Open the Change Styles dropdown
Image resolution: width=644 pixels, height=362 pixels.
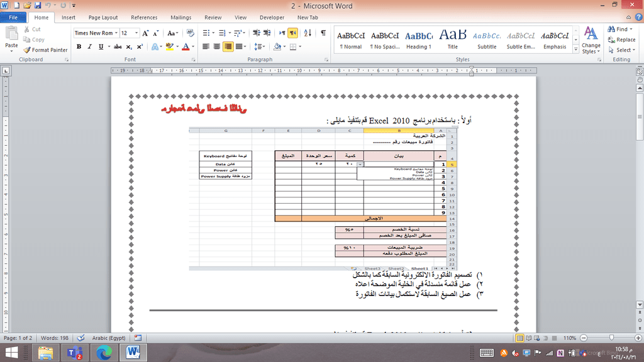pyautogui.click(x=591, y=40)
